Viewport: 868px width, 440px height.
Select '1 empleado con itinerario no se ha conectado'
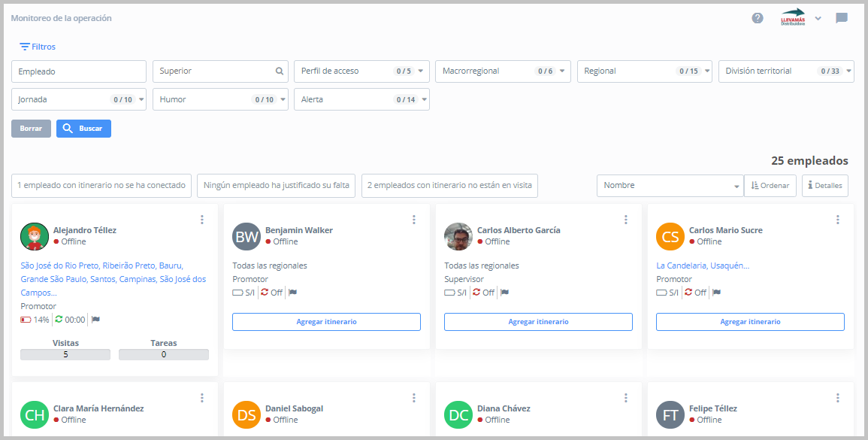coord(101,186)
